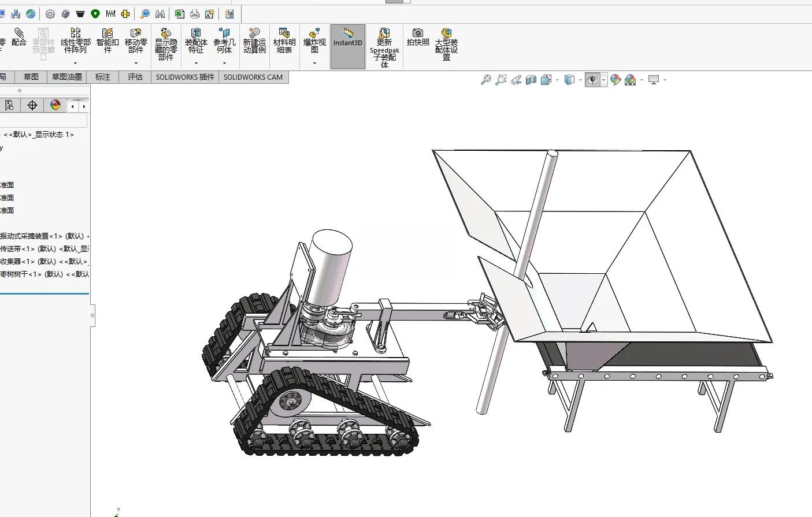Open 线性零部件阵列 linear component pattern
The image size is (812, 517).
point(75,41)
